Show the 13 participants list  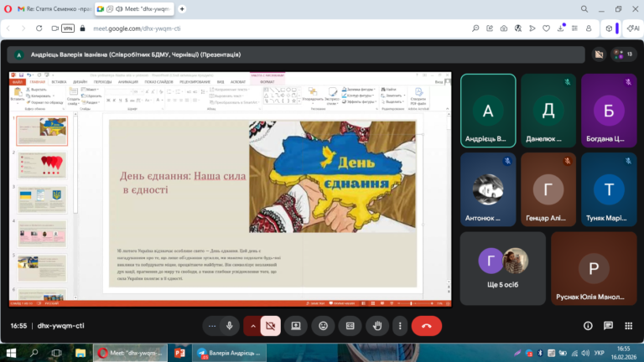624,54
